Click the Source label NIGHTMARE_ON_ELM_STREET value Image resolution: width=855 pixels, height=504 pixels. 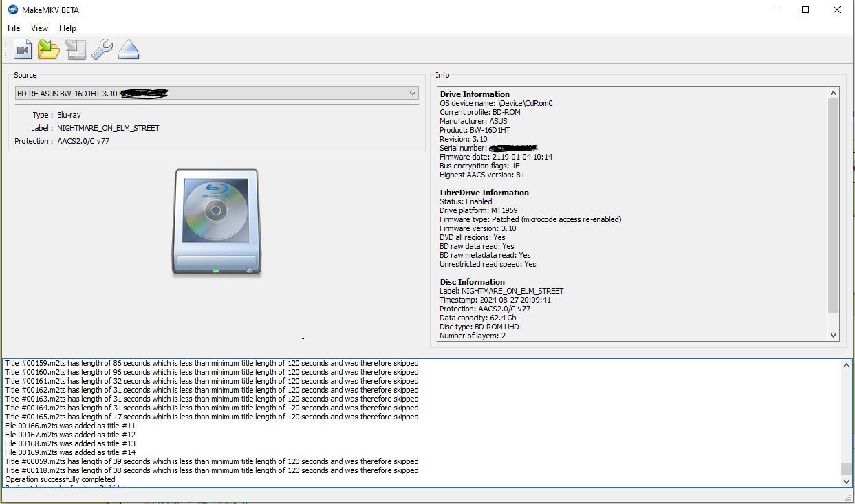108,128
